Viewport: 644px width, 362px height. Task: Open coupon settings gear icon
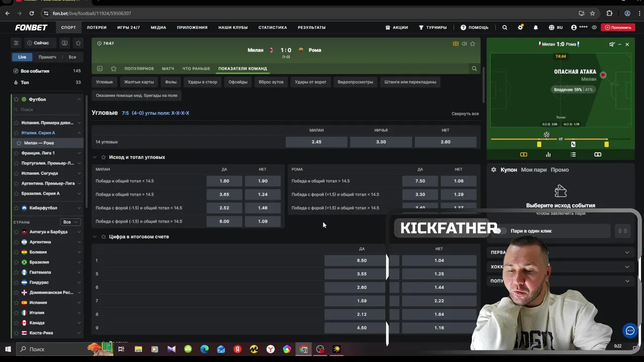click(x=494, y=170)
